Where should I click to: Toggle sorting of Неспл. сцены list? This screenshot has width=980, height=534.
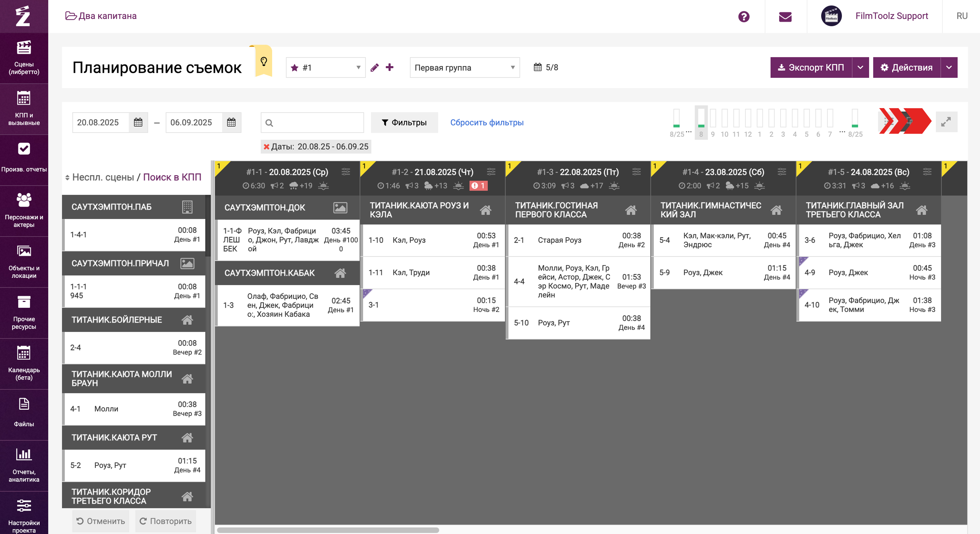click(x=67, y=178)
